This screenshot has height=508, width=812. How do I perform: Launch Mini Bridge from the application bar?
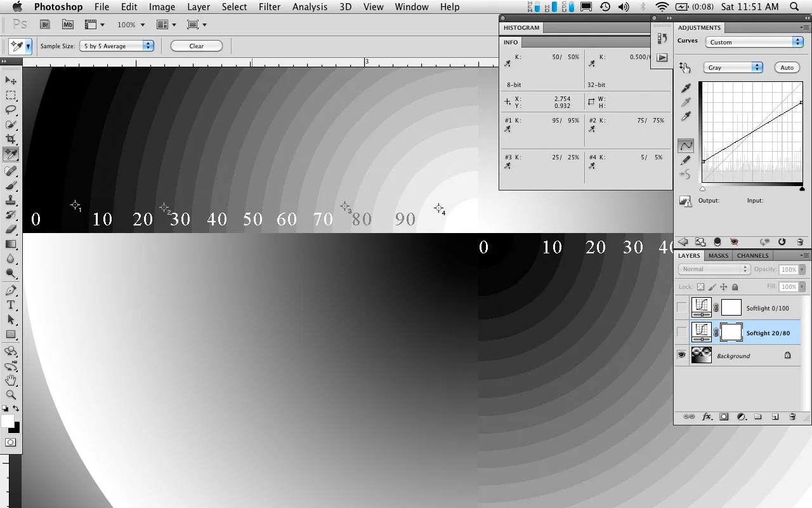click(68, 25)
